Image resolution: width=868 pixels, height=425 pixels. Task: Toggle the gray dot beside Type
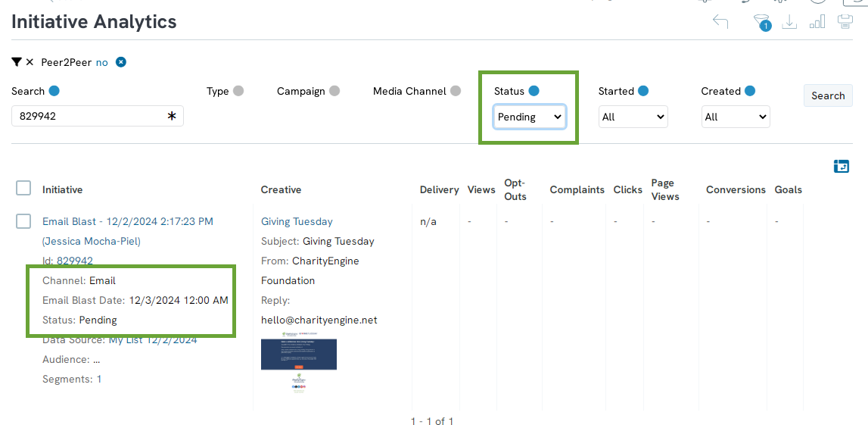[x=238, y=91]
